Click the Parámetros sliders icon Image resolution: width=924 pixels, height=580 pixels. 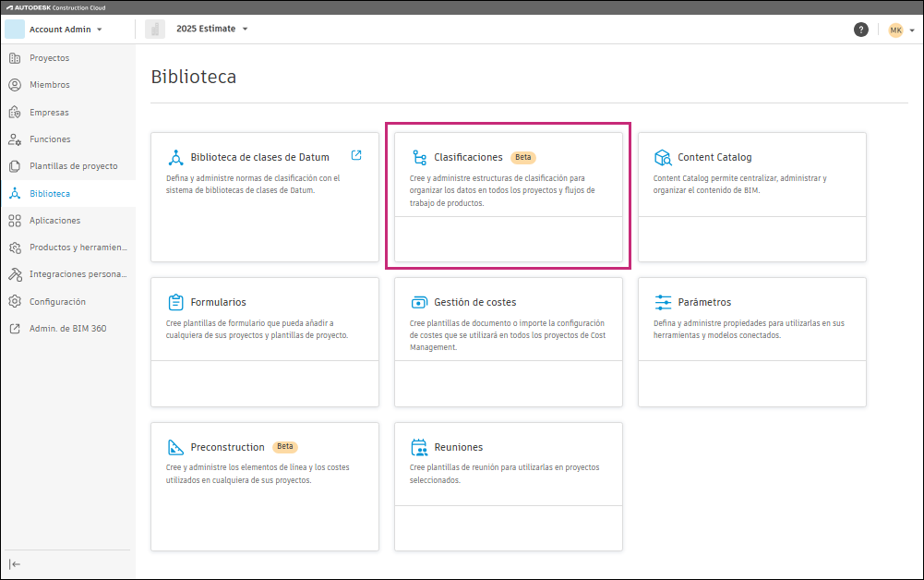pos(663,302)
